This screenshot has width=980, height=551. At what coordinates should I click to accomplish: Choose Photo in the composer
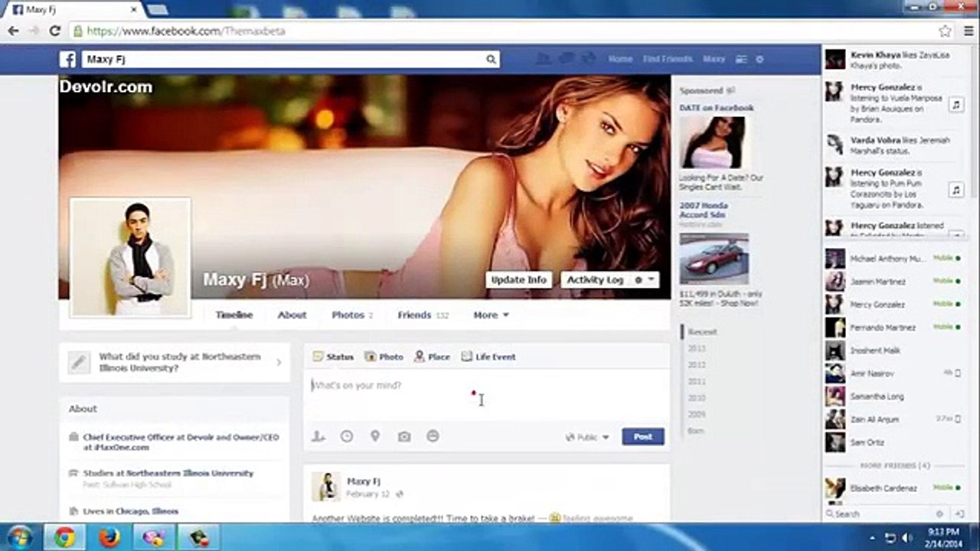click(384, 357)
